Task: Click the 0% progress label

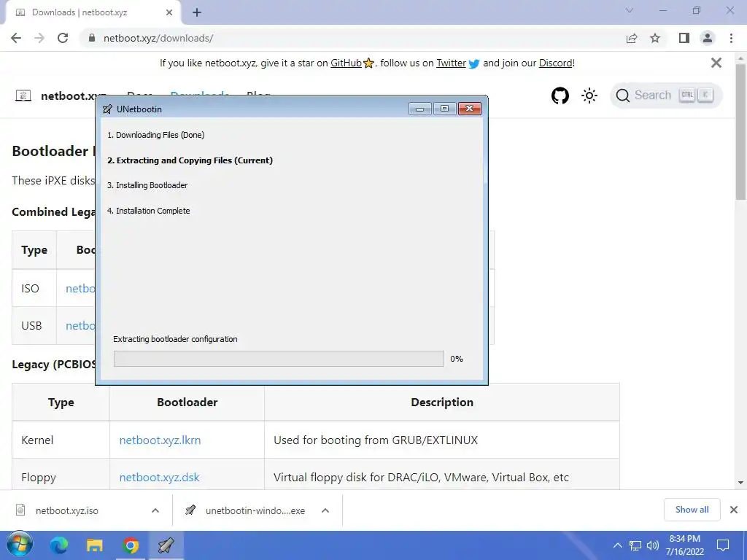Action: click(x=457, y=359)
